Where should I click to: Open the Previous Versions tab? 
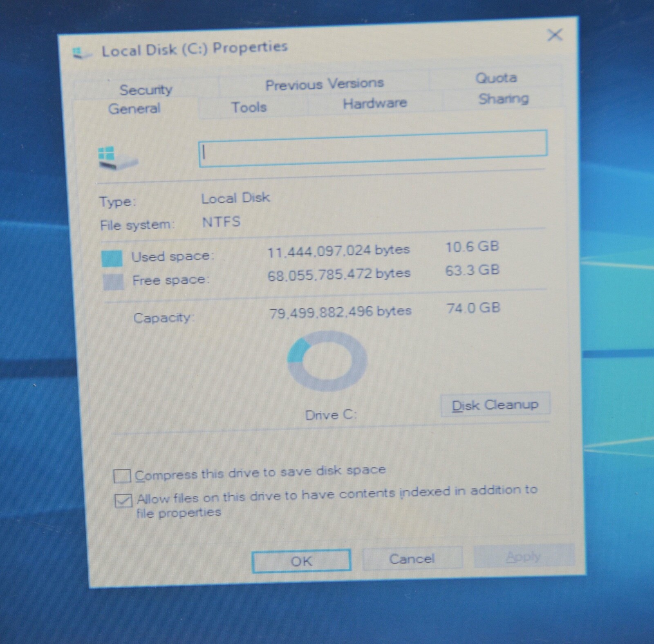coord(324,84)
